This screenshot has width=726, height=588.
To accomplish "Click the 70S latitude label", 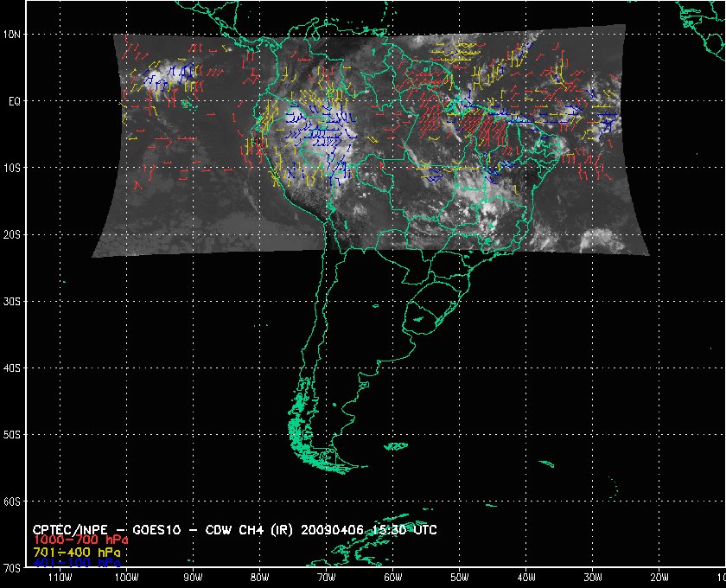I will pos(11,567).
